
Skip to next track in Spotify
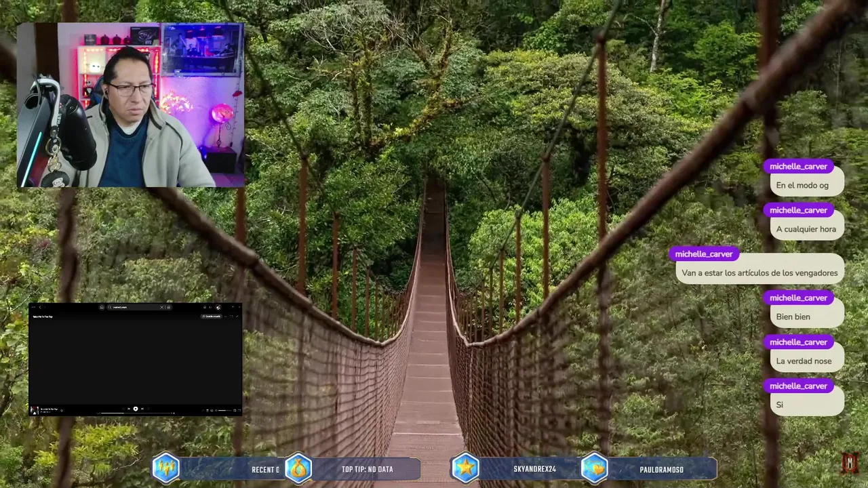(142, 409)
